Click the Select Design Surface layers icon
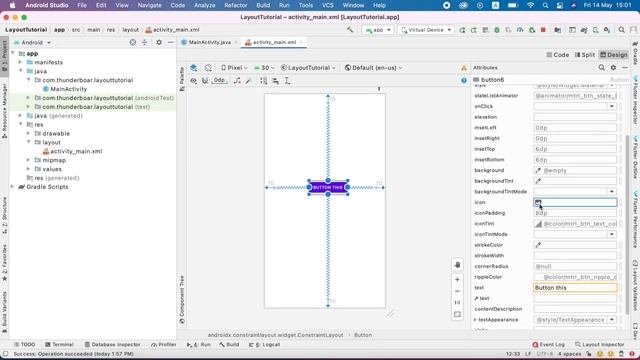Viewport: 640px width, 360px height. point(193,68)
